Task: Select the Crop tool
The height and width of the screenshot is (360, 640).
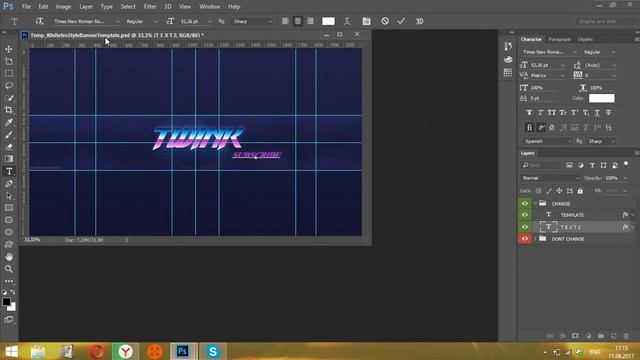Action: click(9, 110)
